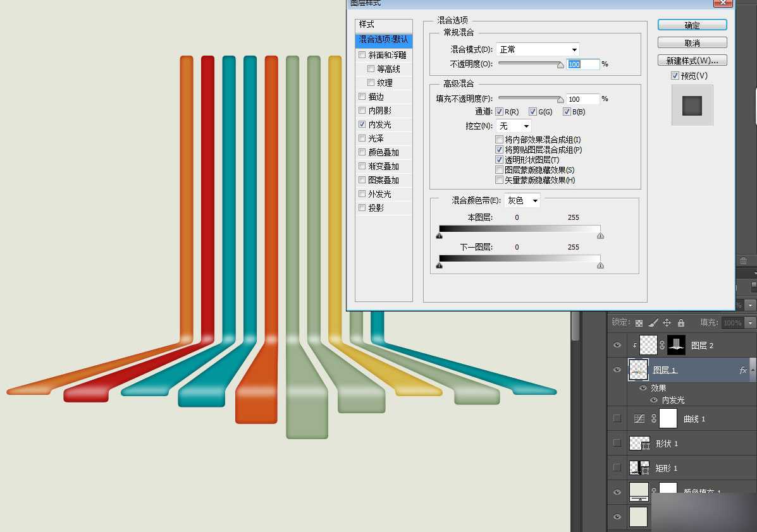This screenshot has height=532, width=757.
Task: Enable 外发光 checkbox
Action: [x=362, y=194]
